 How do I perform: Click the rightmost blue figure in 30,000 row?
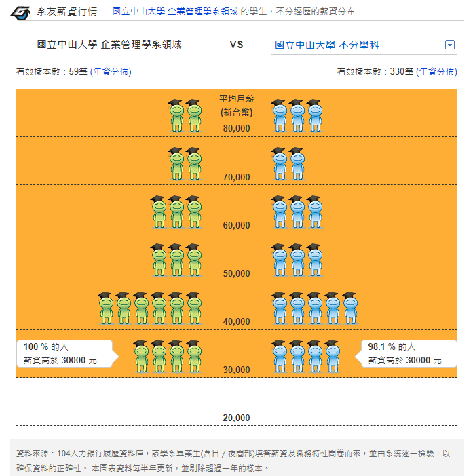click(x=332, y=357)
